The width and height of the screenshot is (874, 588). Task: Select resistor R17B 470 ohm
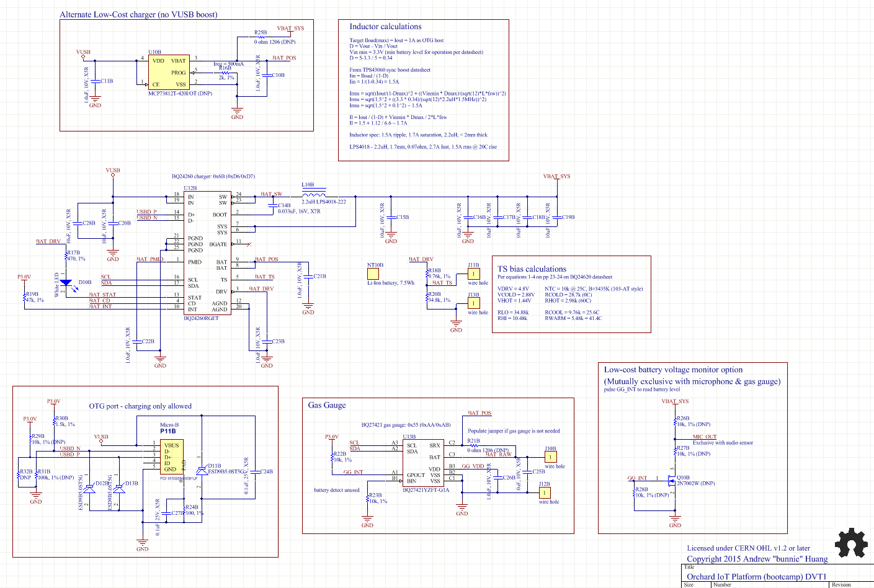pyautogui.click(x=65, y=256)
